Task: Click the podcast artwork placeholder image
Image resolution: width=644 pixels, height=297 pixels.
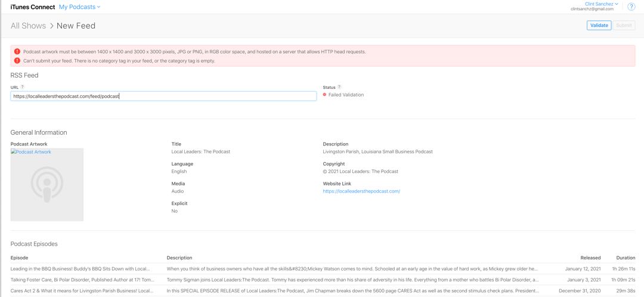Action: pos(47,184)
